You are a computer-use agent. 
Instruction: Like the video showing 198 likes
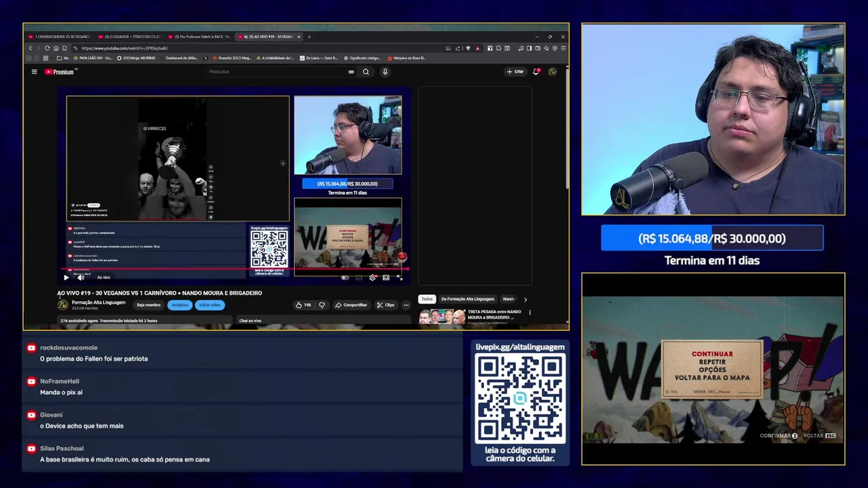pyautogui.click(x=303, y=305)
